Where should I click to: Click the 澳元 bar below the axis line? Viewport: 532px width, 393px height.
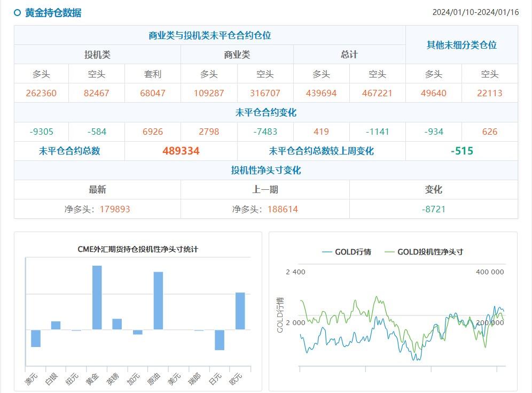35,338
